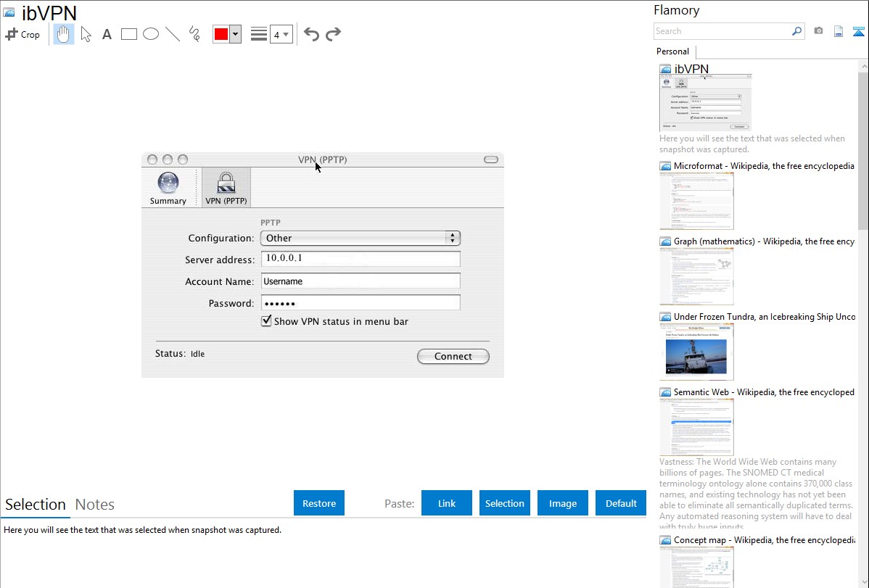The width and height of the screenshot is (869, 588).
Task: Click in the Flamory Search field
Action: pyautogui.click(x=722, y=31)
